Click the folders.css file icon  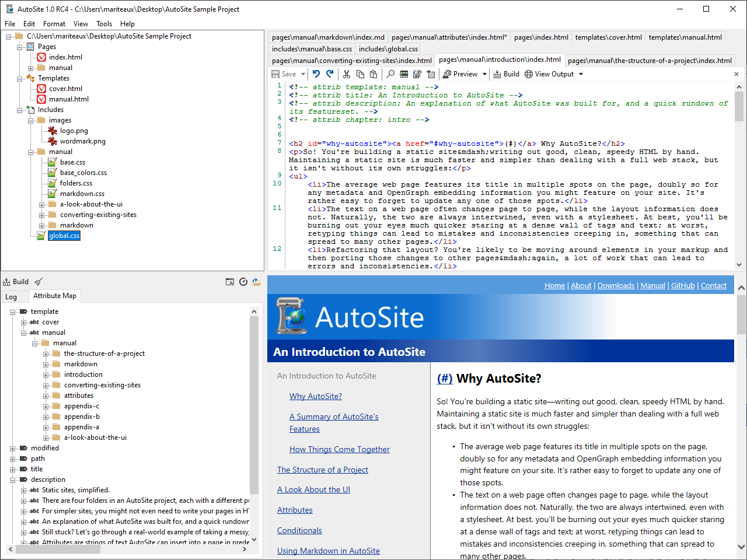pyautogui.click(x=53, y=183)
